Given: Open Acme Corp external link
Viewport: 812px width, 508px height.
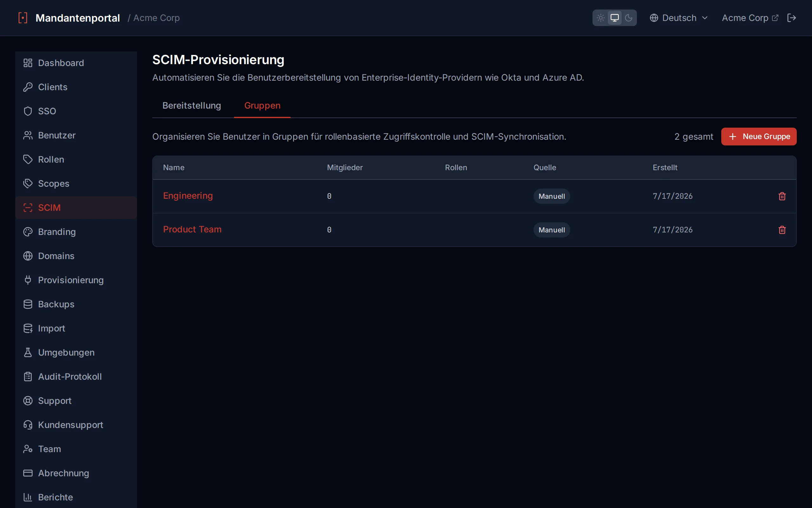Looking at the screenshot, I should pos(750,18).
